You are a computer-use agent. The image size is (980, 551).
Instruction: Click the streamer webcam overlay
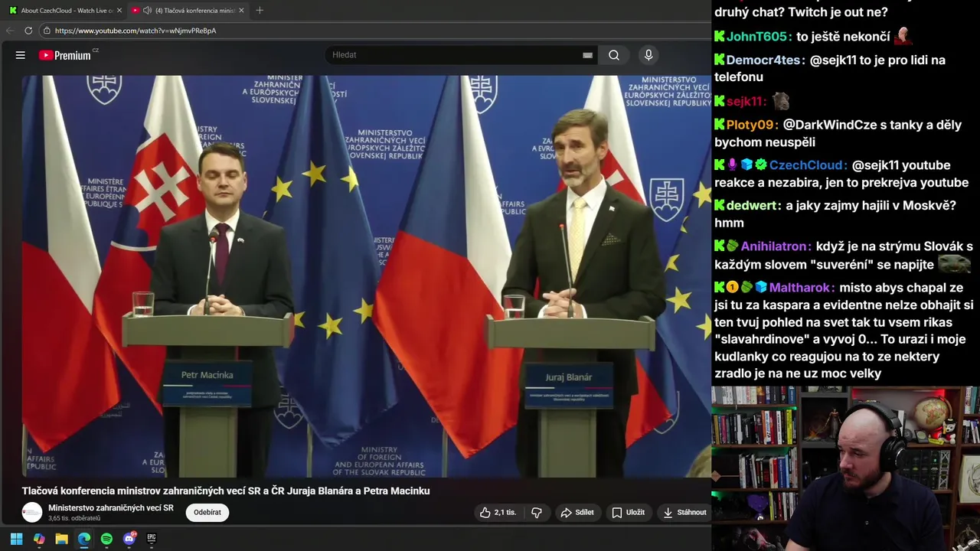(846, 468)
